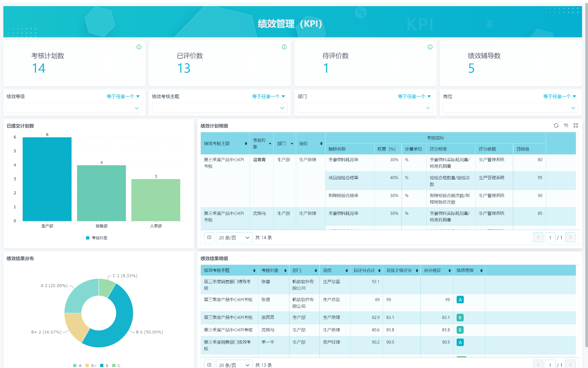
Task: Sort by 绩效考核主题 in plan detail table
Action: point(246,144)
